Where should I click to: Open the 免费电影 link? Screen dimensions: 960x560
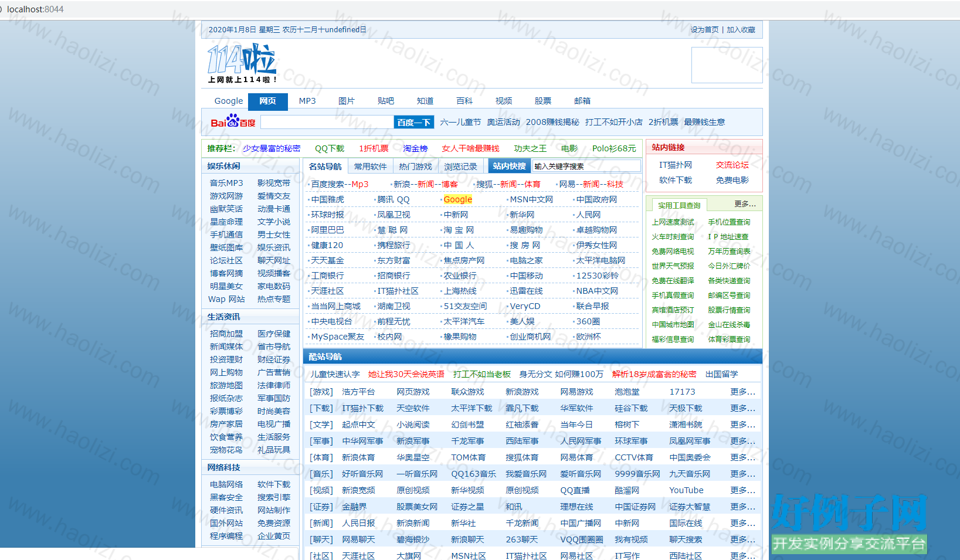click(732, 180)
